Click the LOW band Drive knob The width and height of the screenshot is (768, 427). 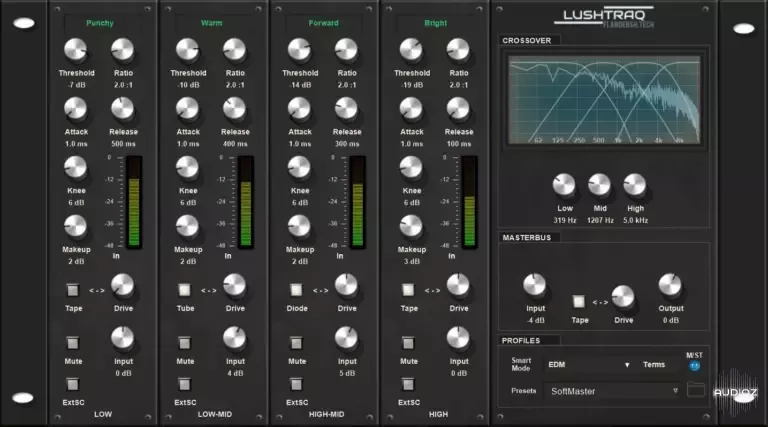[122, 285]
